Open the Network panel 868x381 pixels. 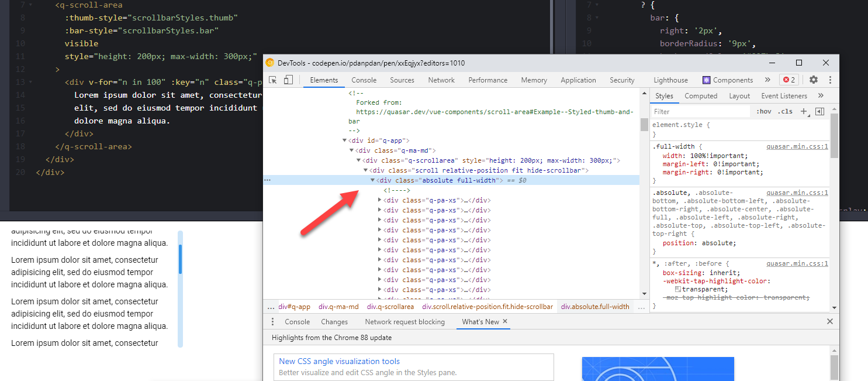point(441,80)
